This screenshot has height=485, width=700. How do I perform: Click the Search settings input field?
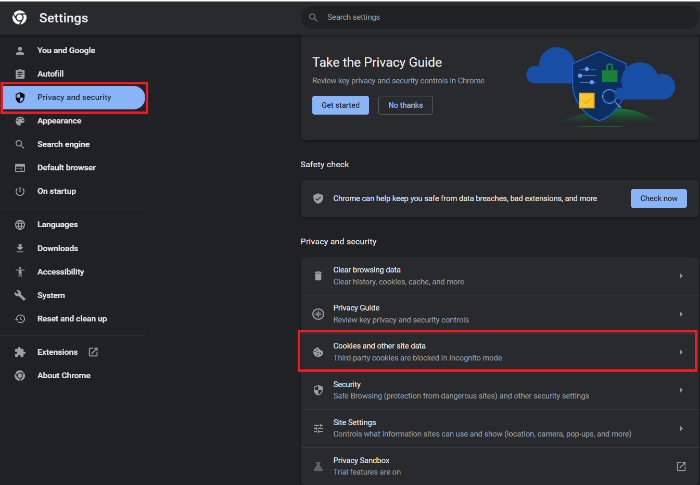499,17
